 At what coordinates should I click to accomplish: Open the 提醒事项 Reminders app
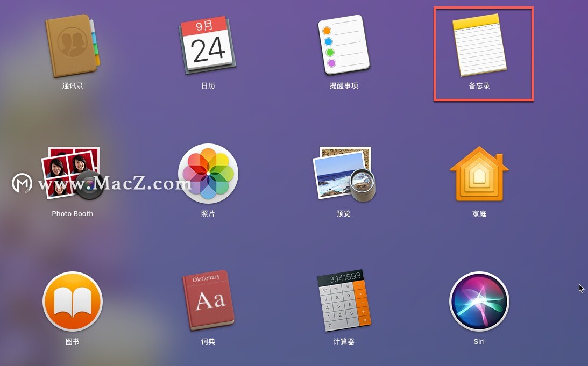[344, 45]
